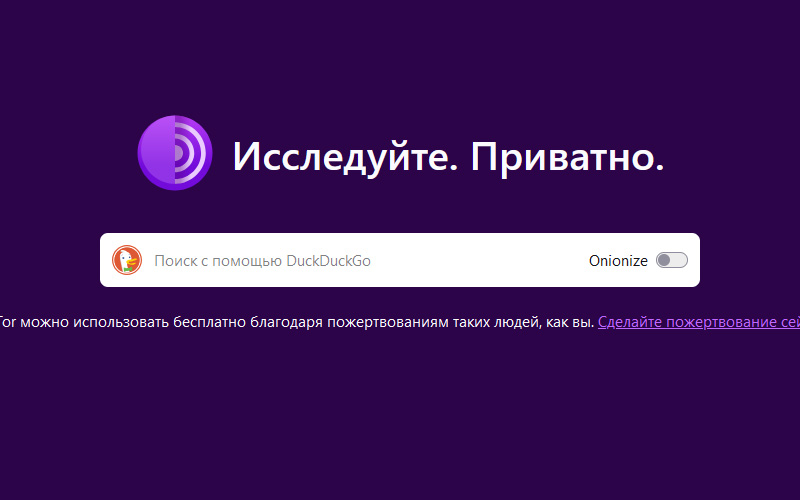Click the empty search box area before Onionize

tap(480, 261)
